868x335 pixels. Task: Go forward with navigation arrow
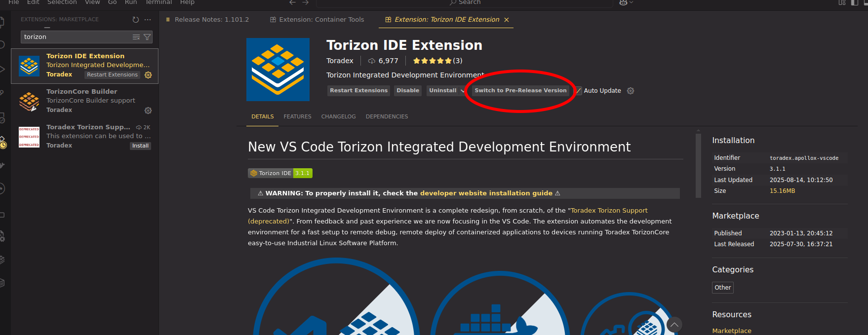tap(305, 2)
